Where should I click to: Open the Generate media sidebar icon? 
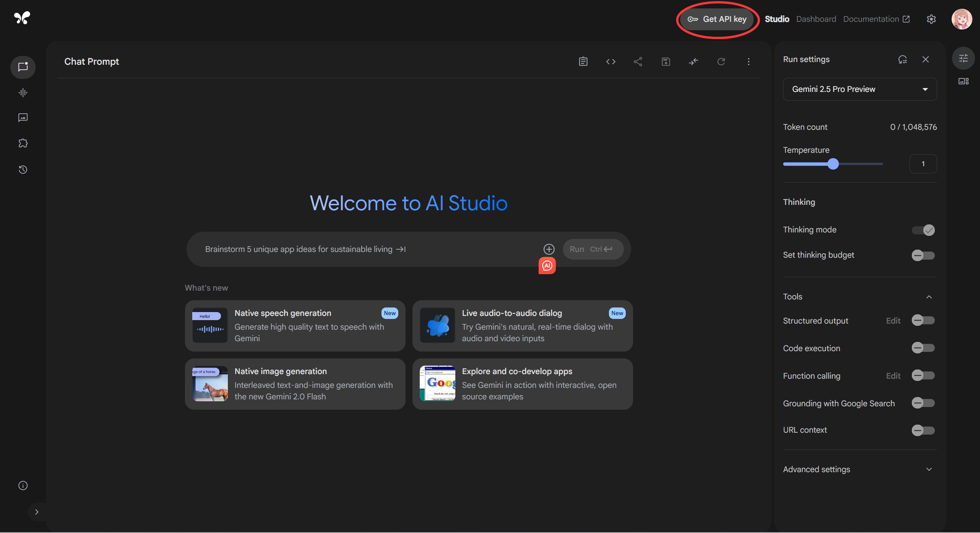(x=23, y=118)
